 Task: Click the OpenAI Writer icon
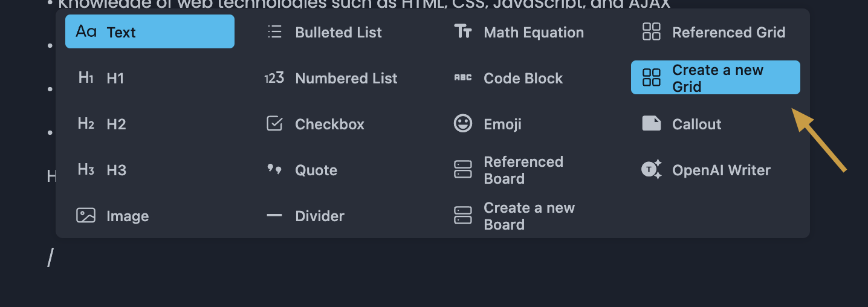[652, 170]
